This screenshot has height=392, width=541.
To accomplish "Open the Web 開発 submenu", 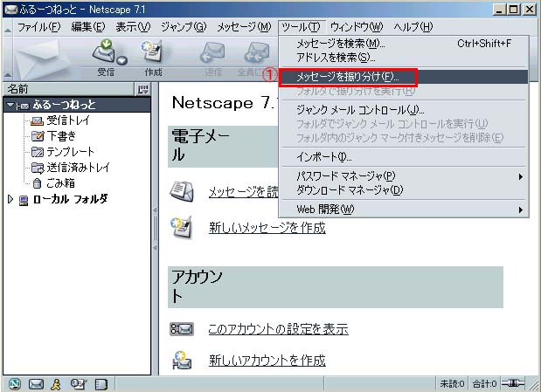I will click(x=325, y=210).
